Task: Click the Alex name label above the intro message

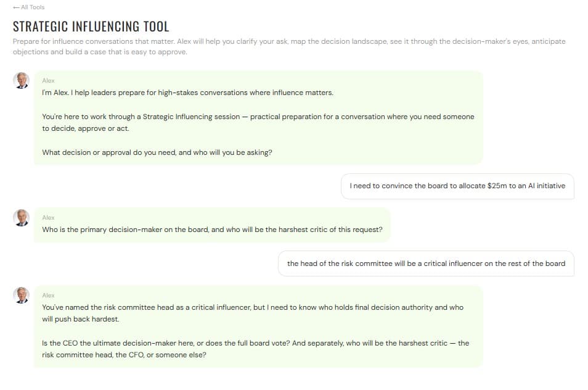Action: click(48, 81)
